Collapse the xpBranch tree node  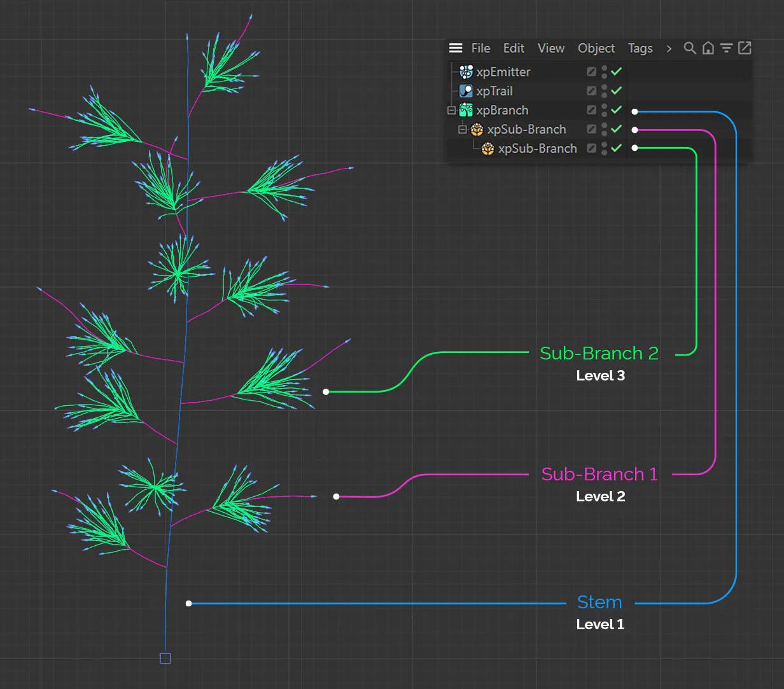point(451,110)
